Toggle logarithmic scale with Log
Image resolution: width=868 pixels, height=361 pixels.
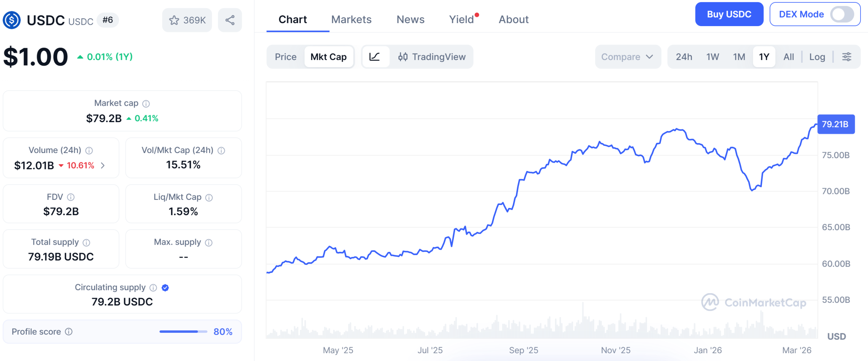pos(817,57)
